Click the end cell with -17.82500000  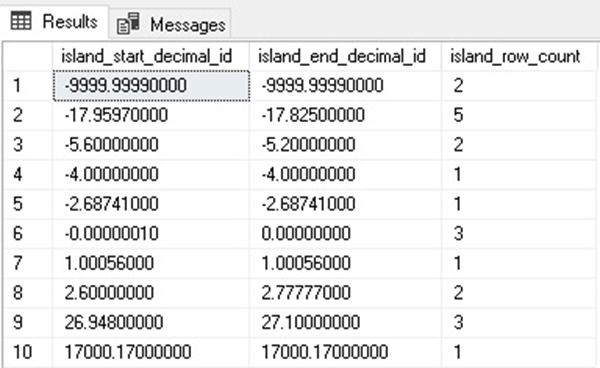click(x=346, y=115)
